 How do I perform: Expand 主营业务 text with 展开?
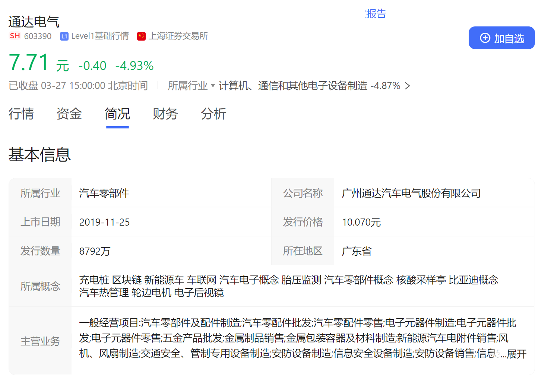516,354
